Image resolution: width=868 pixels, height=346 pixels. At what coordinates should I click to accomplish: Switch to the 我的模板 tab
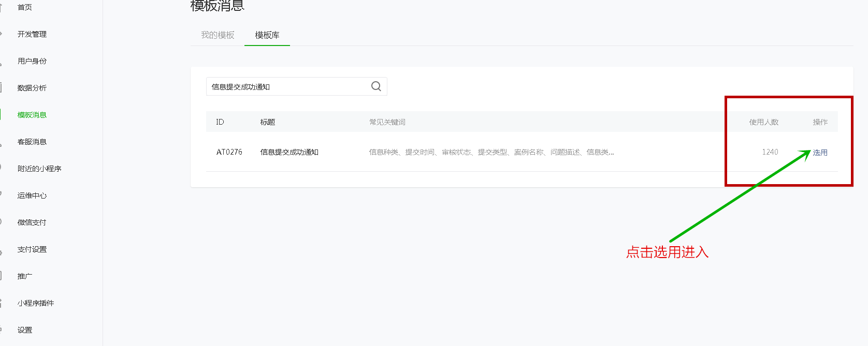point(218,35)
